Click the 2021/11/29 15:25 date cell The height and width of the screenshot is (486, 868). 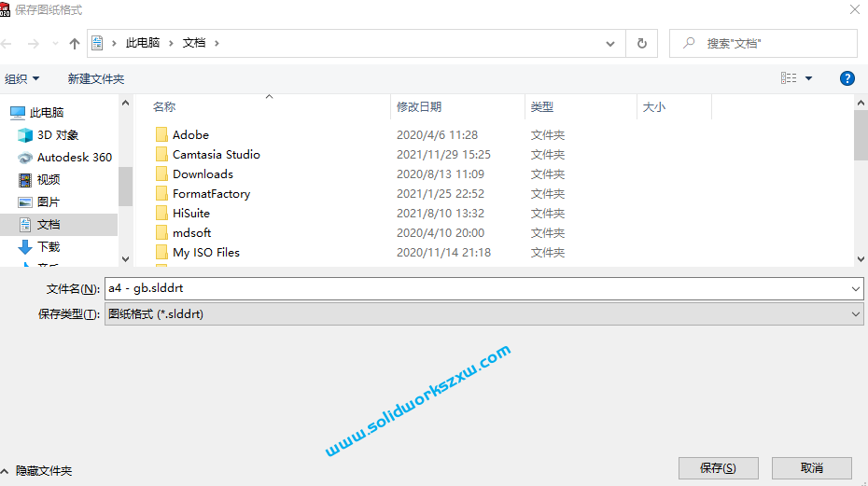pyautogui.click(x=443, y=155)
